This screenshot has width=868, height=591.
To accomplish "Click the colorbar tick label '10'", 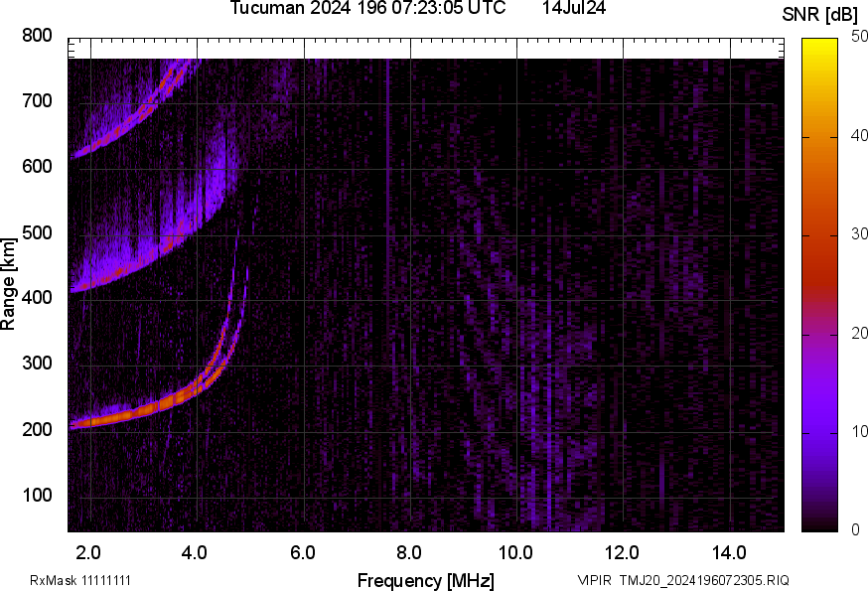I will tap(859, 431).
